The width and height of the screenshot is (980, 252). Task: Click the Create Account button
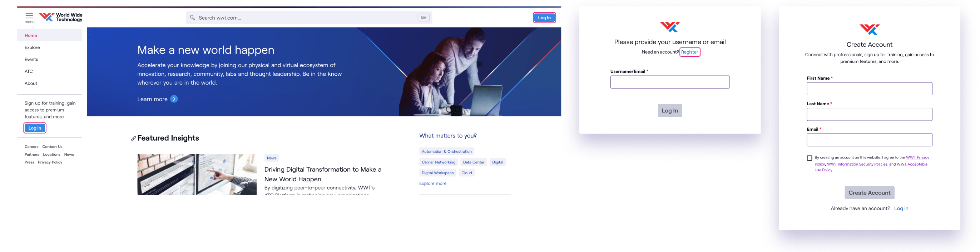(x=869, y=193)
